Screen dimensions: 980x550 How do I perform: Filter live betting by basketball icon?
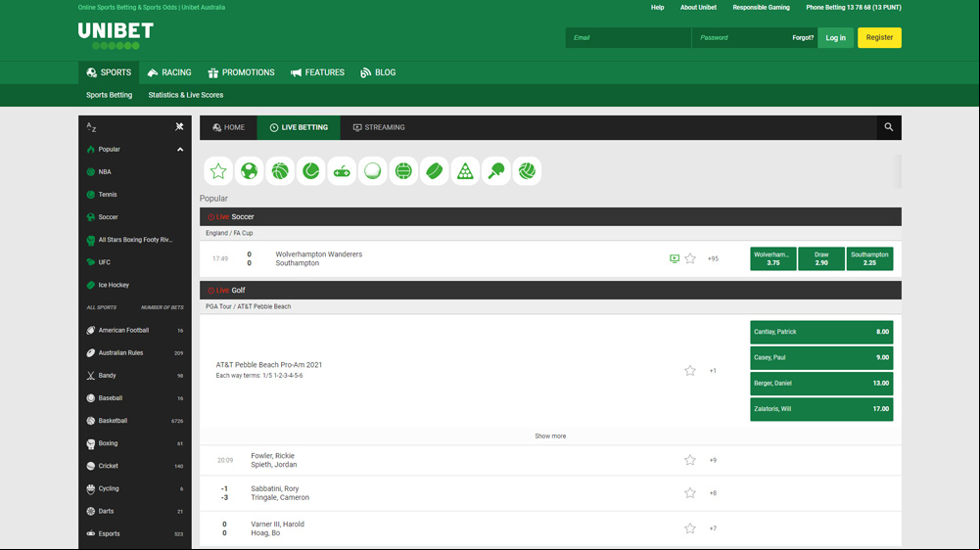tap(280, 170)
